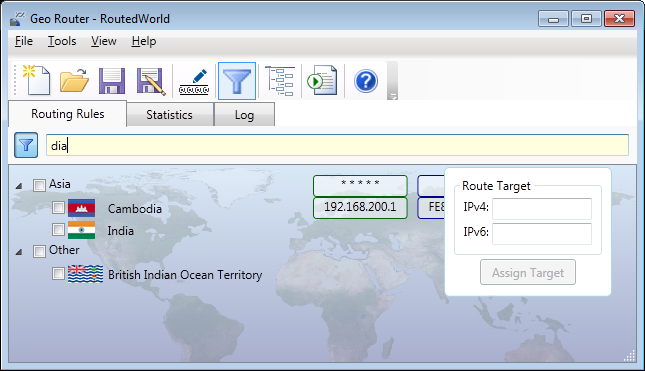Viewport: 645px width, 371px height.
Task: Click the Asia group label
Action: pyautogui.click(x=60, y=184)
